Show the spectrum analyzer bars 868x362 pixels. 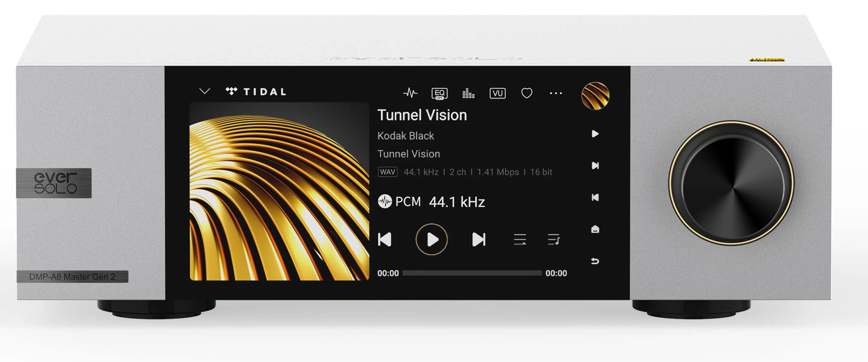[468, 94]
